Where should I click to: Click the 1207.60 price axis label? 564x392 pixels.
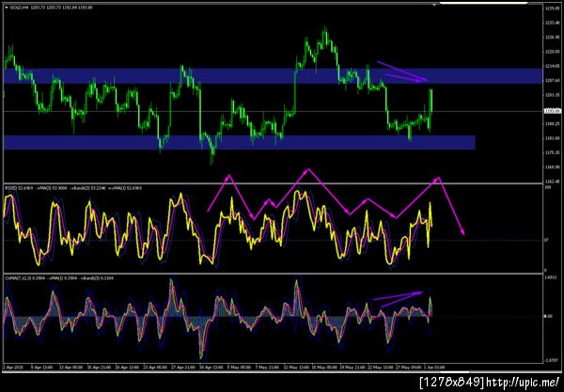coord(552,81)
